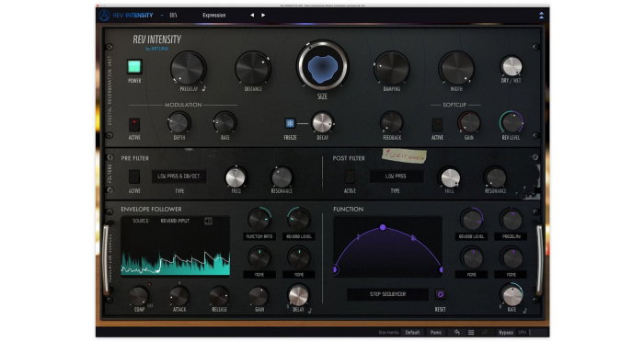
Task: Open the history list menu icon
Action: pyautogui.click(x=471, y=332)
